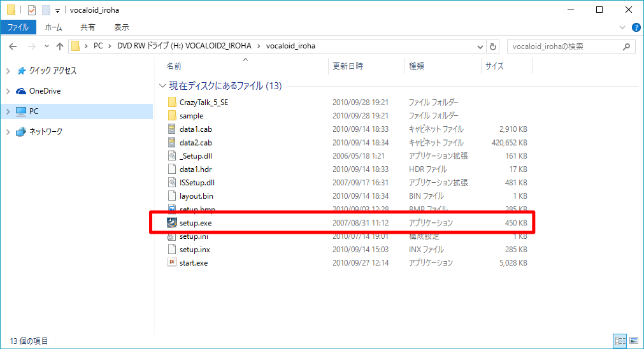The width and height of the screenshot is (644, 349).
Task: Select the ISSetup.dll file name
Action: [x=197, y=183]
